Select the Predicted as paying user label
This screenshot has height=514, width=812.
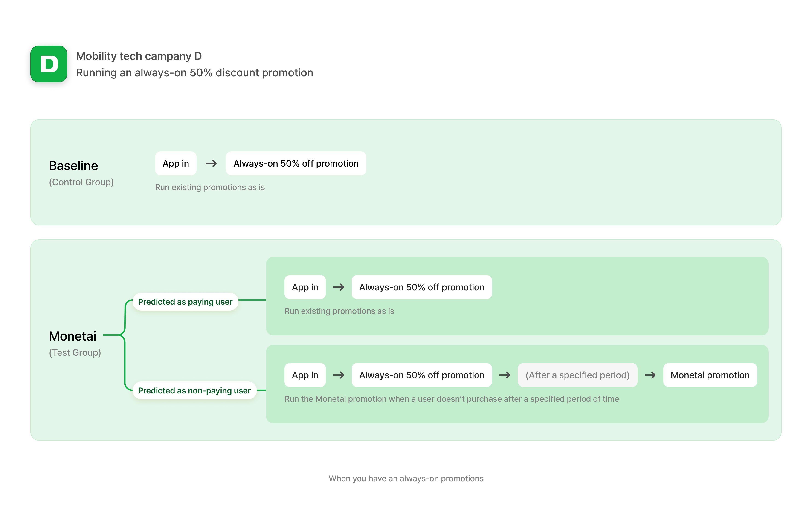click(x=185, y=302)
